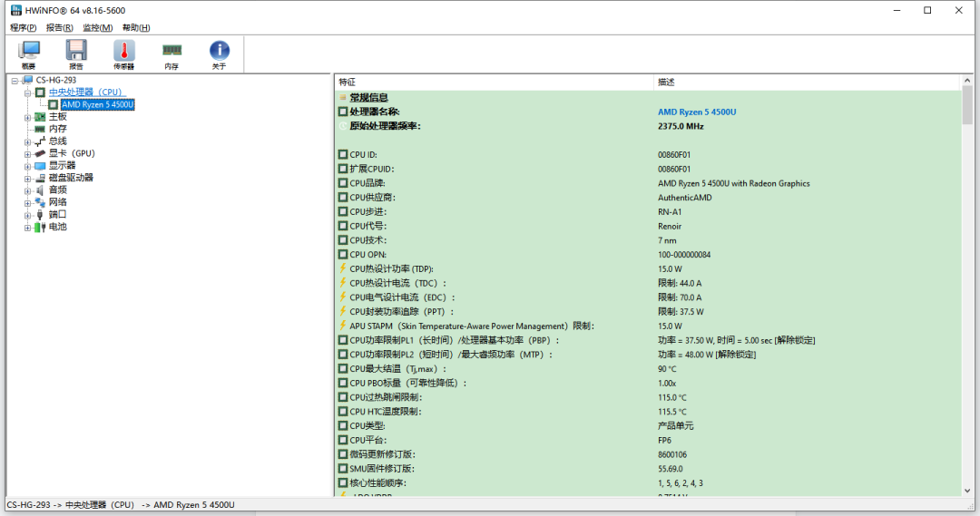The width and height of the screenshot is (980, 516).
Task: Click the graphics card icon beside 显卡 (GPU)
Action: 40,153
